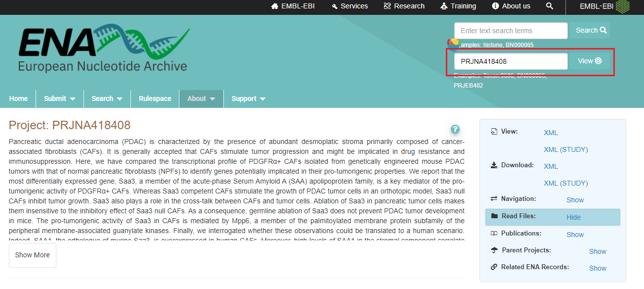
Task: Click the magnifier search icon in top bar
Action: pos(550,6)
